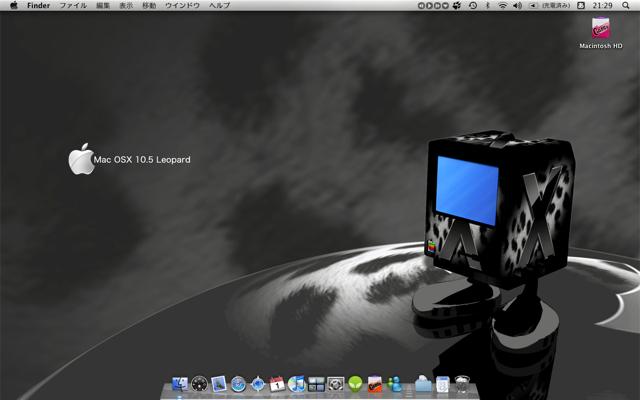This screenshot has height=400, width=640.
Task: Open the 表示 menu
Action: tap(126, 5)
